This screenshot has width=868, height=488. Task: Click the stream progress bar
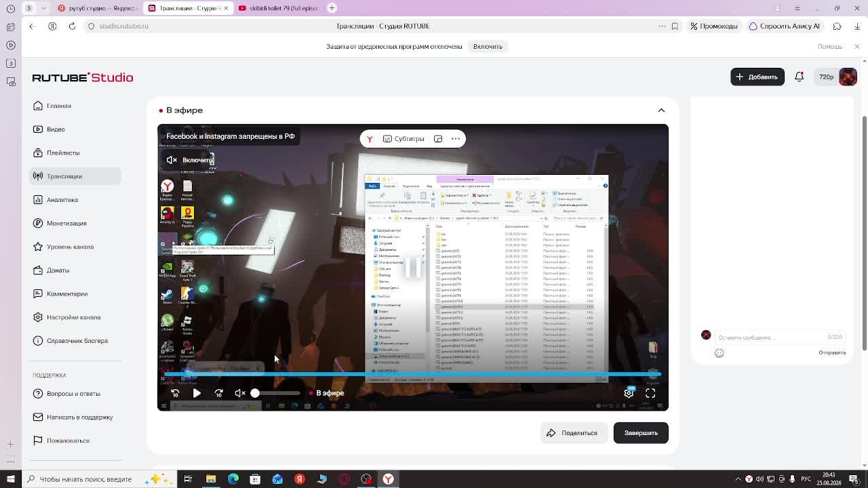click(x=412, y=374)
